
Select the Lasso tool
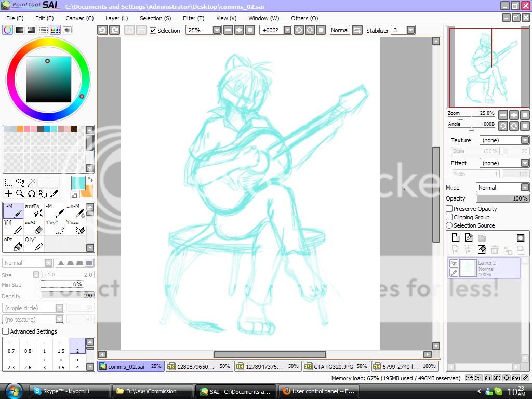click(20, 182)
